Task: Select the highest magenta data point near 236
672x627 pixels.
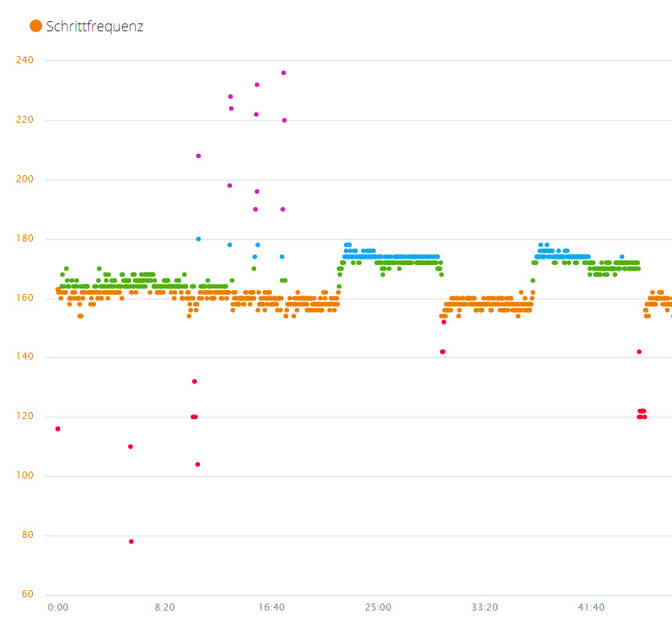Action: click(284, 73)
